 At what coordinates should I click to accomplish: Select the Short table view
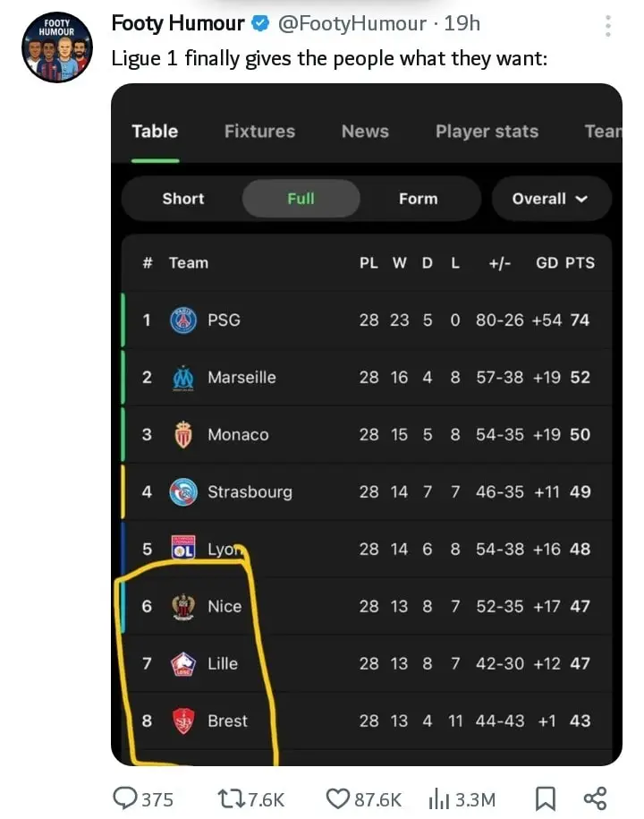[182, 199]
